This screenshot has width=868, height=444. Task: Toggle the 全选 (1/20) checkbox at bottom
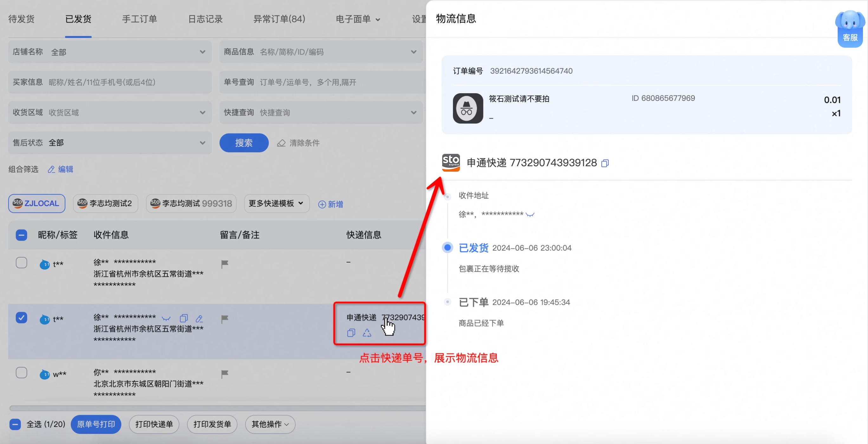pos(15,424)
